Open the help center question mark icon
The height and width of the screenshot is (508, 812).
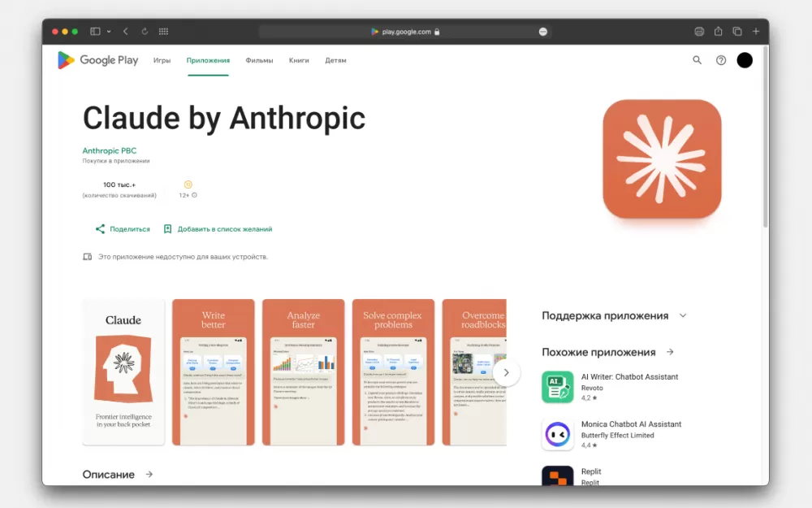(721, 60)
